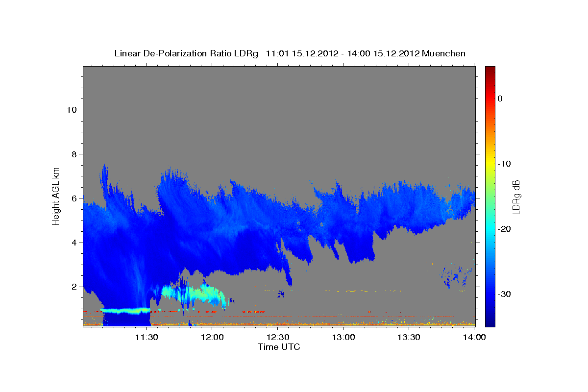Click the height tick label 10
Screen dimensions: 588x392
[72, 110]
